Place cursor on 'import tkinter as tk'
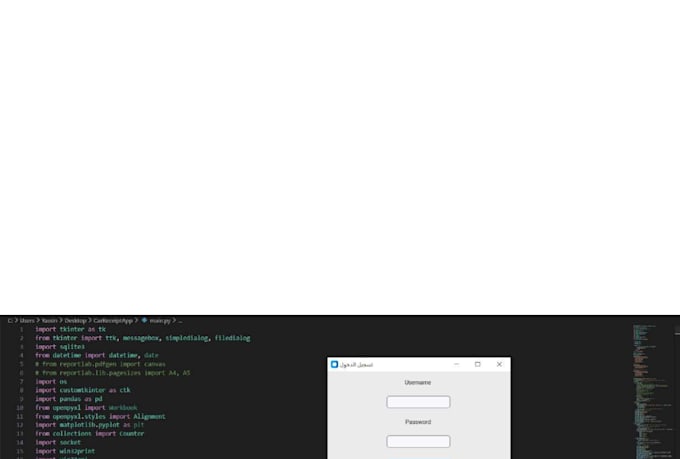 [x=70, y=329]
